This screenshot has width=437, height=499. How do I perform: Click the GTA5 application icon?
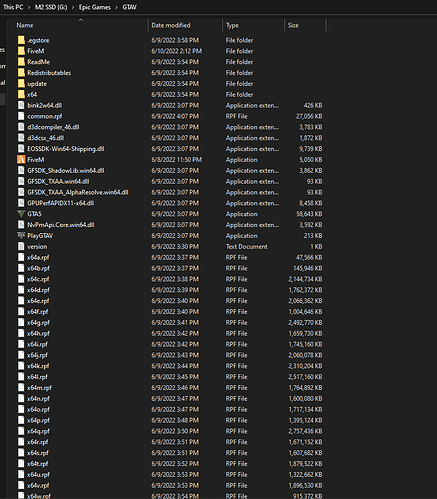(x=21, y=214)
